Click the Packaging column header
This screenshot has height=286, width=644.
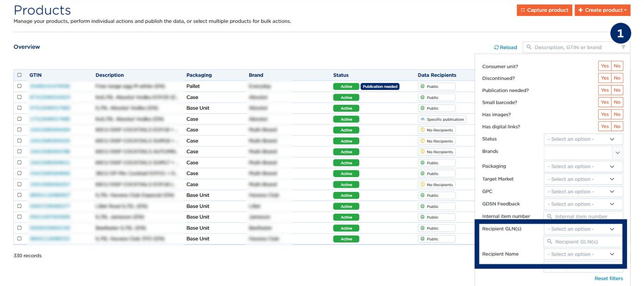[199, 75]
